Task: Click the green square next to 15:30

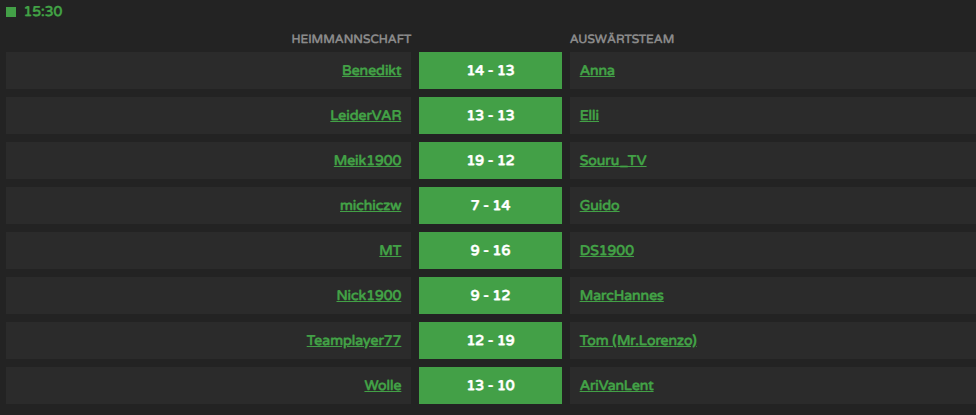Action: (x=11, y=12)
